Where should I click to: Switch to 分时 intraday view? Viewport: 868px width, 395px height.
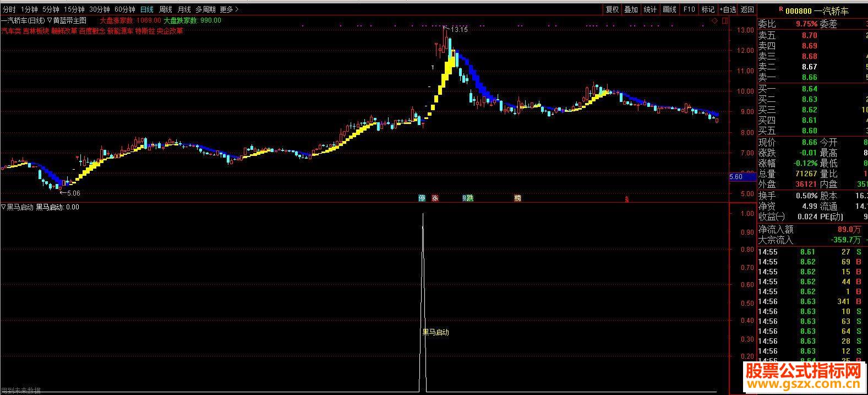9,9
